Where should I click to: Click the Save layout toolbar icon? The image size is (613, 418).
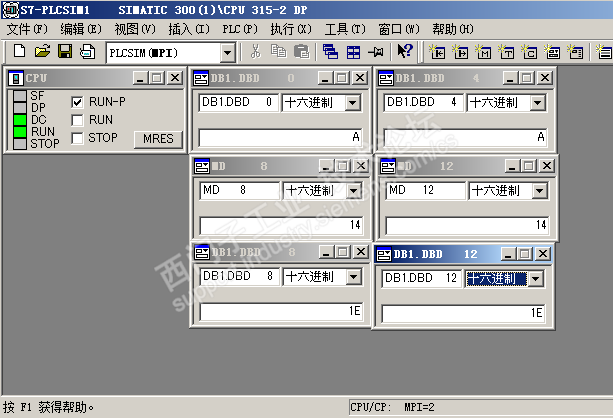pyautogui.click(x=88, y=51)
